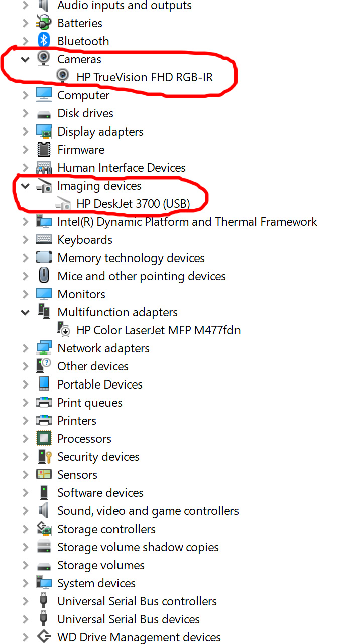Collapse the Multifunction adapters category

(x=25, y=312)
